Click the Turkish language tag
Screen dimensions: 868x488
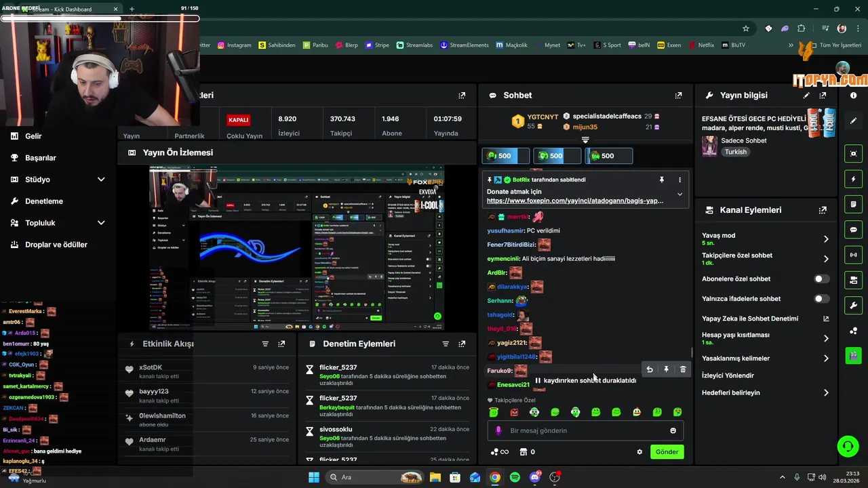pos(736,152)
